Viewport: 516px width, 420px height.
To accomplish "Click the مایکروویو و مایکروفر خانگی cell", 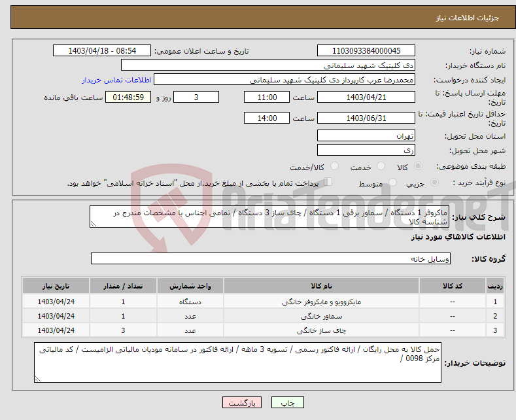I will coord(321,302).
